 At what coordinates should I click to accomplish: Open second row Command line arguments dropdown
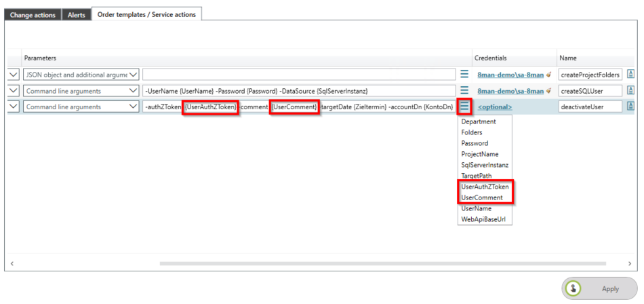pos(133,90)
